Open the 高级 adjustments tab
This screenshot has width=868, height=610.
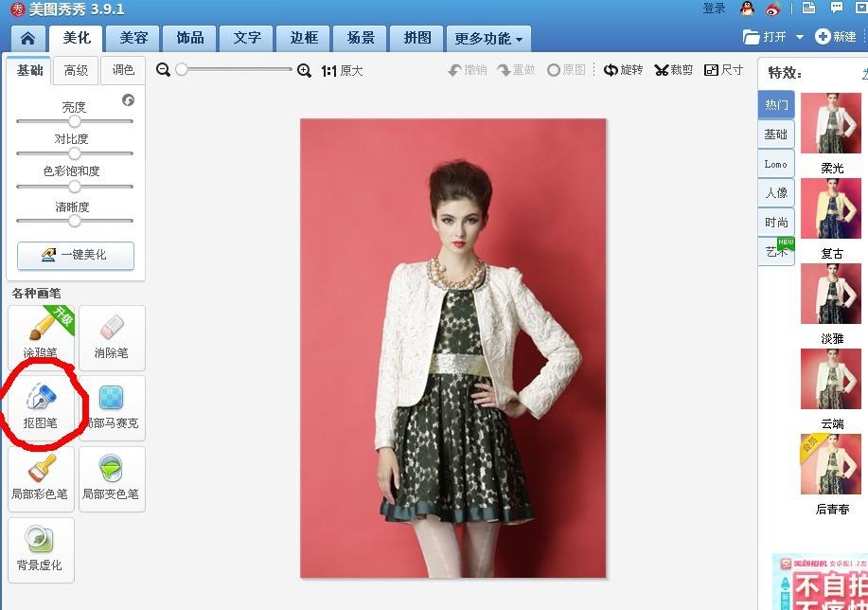coord(76,70)
